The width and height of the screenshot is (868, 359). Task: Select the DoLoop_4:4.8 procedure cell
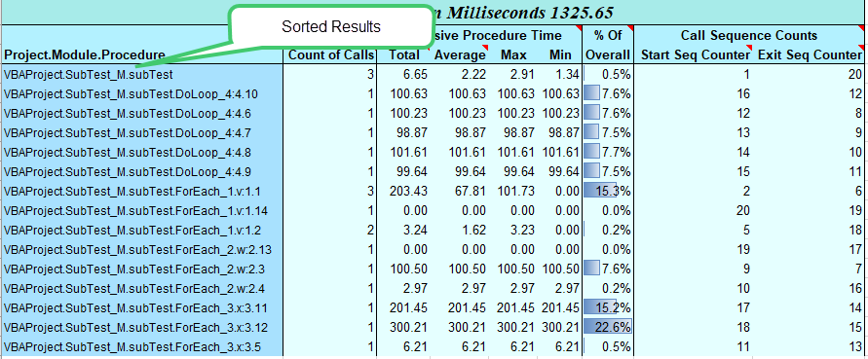coord(143,152)
